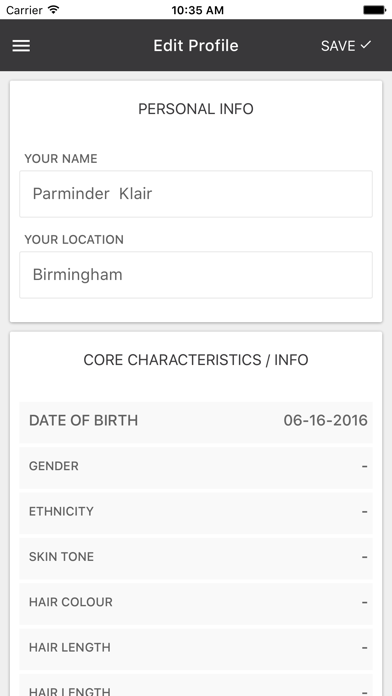
Task: Tap the battery indicator icon
Action: click(x=374, y=10)
